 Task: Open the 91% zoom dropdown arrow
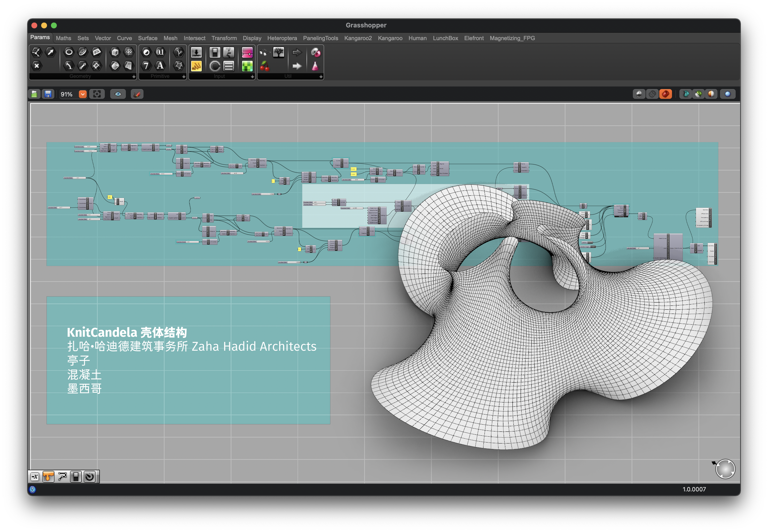82,94
